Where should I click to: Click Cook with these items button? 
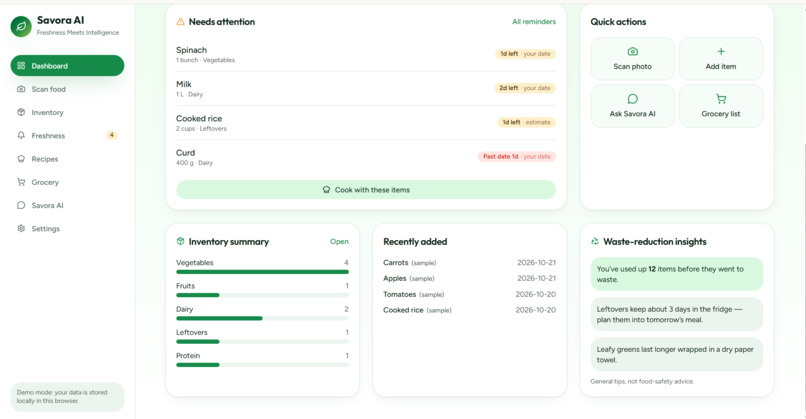coord(366,190)
